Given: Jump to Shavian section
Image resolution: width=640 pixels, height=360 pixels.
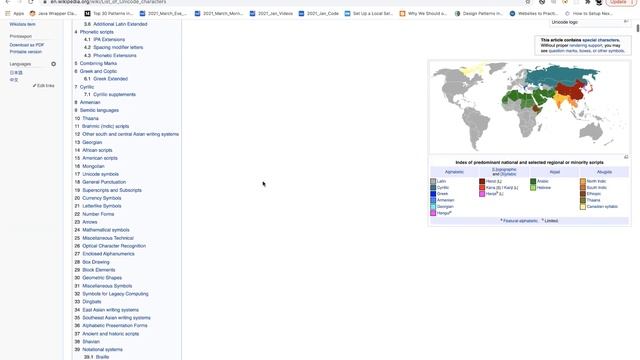Looking at the screenshot, I should click(x=91, y=342).
